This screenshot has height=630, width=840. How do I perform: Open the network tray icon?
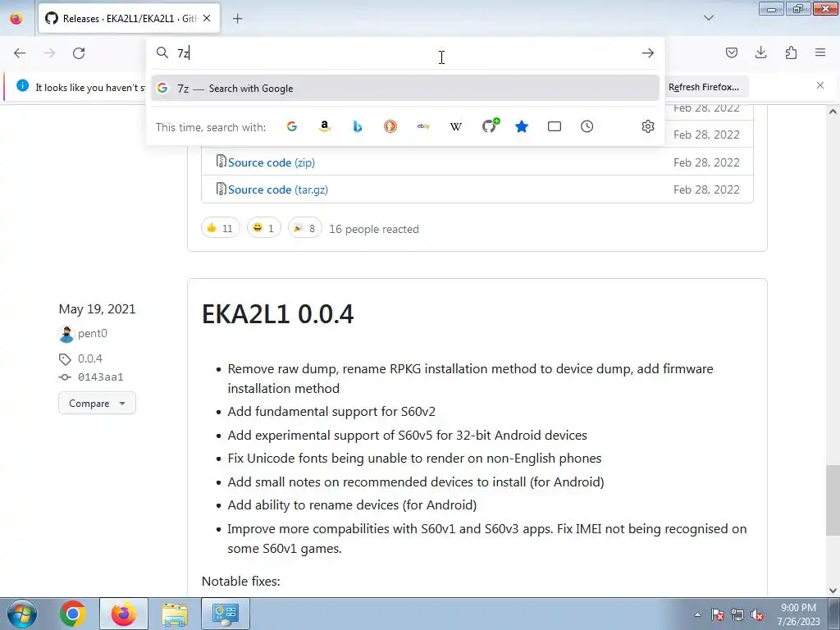click(x=737, y=614)
